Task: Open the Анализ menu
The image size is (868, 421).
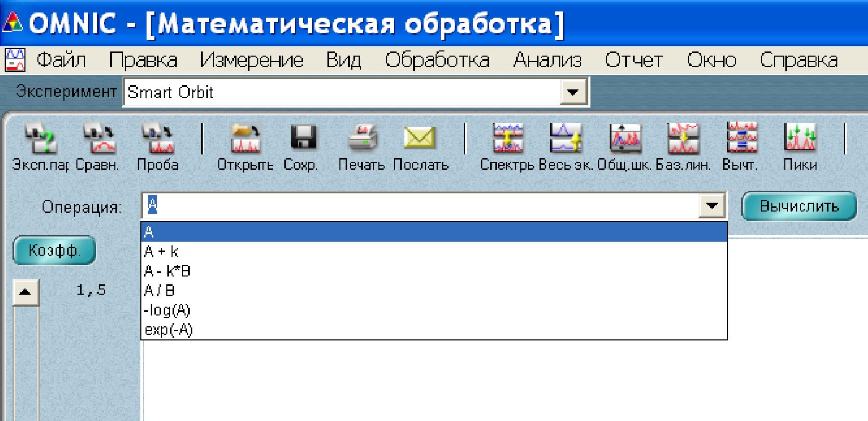Action: coord(547,60)
